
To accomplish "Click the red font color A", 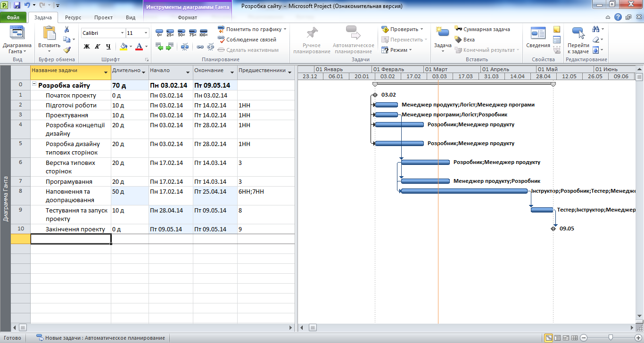I will click(139, 47).
